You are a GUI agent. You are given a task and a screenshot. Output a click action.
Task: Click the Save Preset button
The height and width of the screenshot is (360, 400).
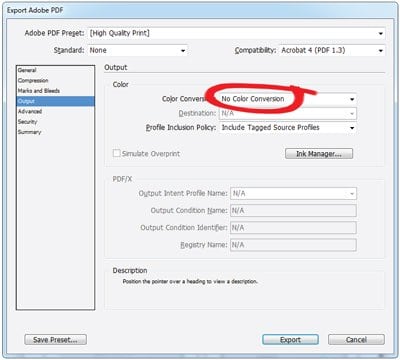point(55,340)
